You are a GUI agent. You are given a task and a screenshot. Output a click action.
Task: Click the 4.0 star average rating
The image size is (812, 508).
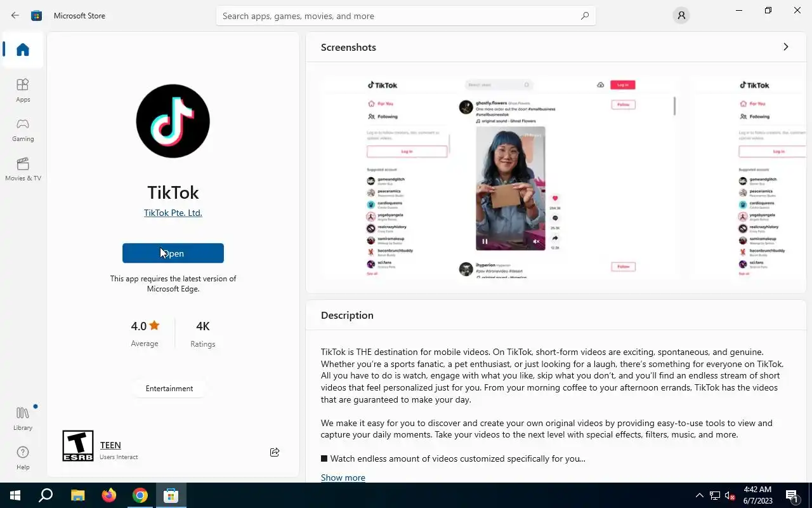click(145, 333)
